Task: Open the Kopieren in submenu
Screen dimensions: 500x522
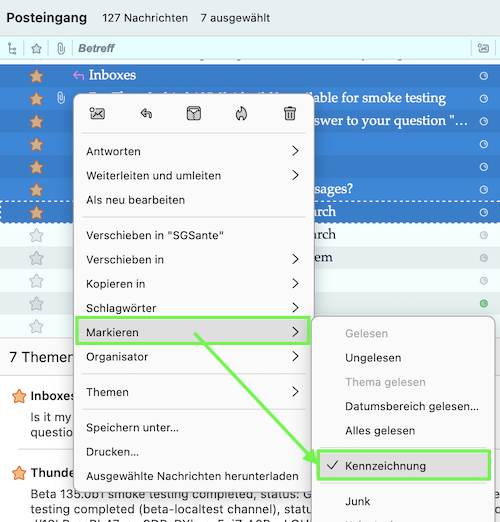Action: (x=193, y=284)
